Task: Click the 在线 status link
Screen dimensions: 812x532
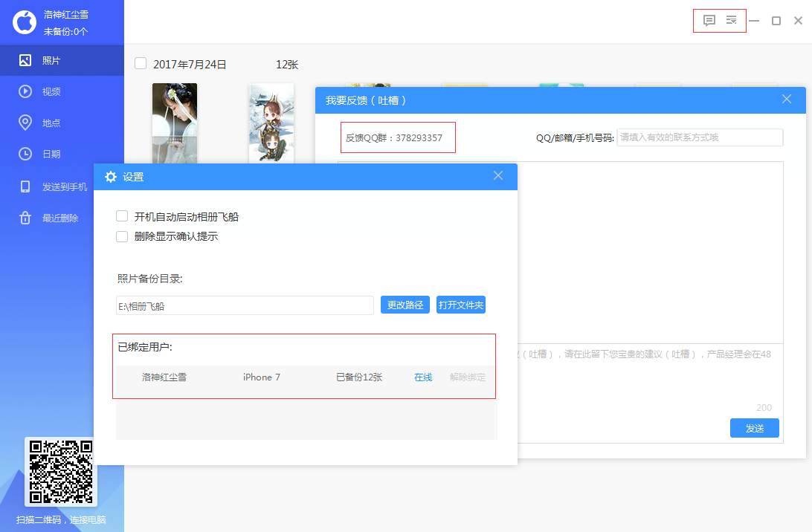Action: (x=423, y=377)
